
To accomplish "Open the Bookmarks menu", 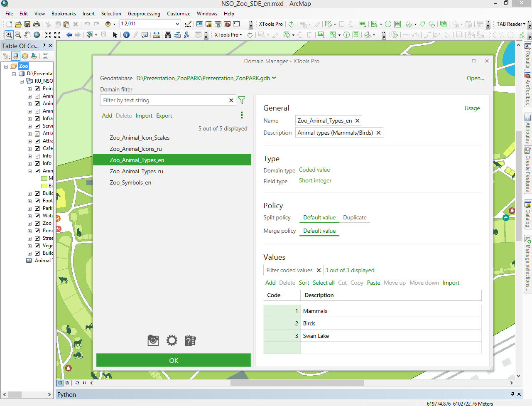I will point(64,14).
